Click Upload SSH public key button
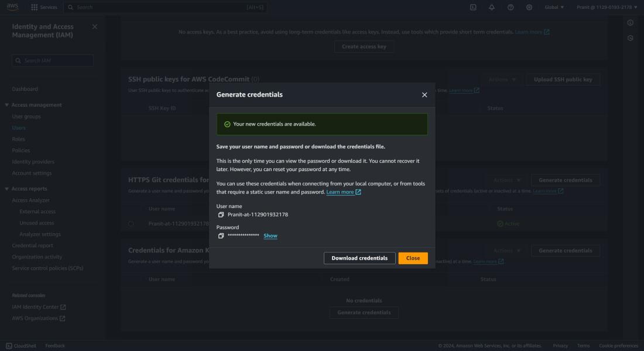This screenshot has width=644, height=351. coord(563,79)
